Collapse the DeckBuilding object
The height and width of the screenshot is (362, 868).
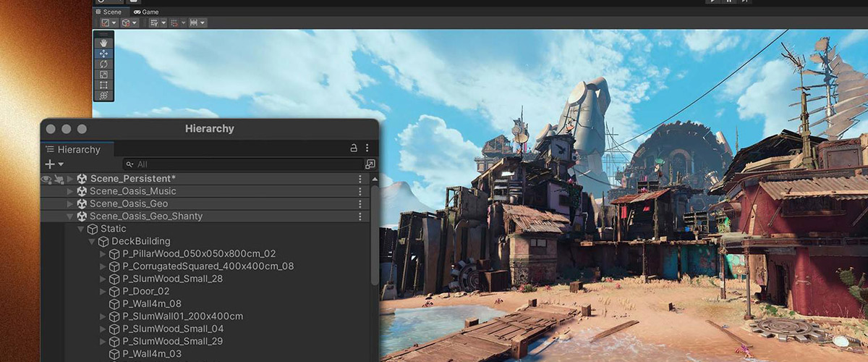(92, 241)
